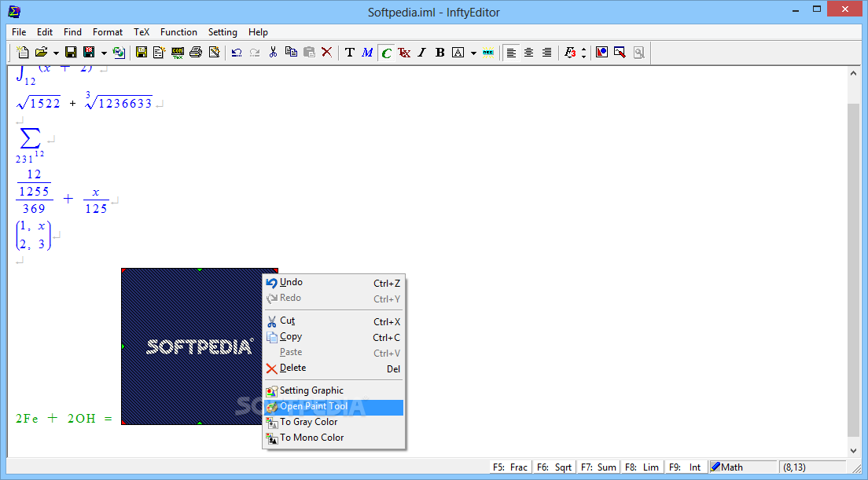The height and width of the screenshot is (480, 868).
Task: Open the Format menu
Action: (108, 32)
